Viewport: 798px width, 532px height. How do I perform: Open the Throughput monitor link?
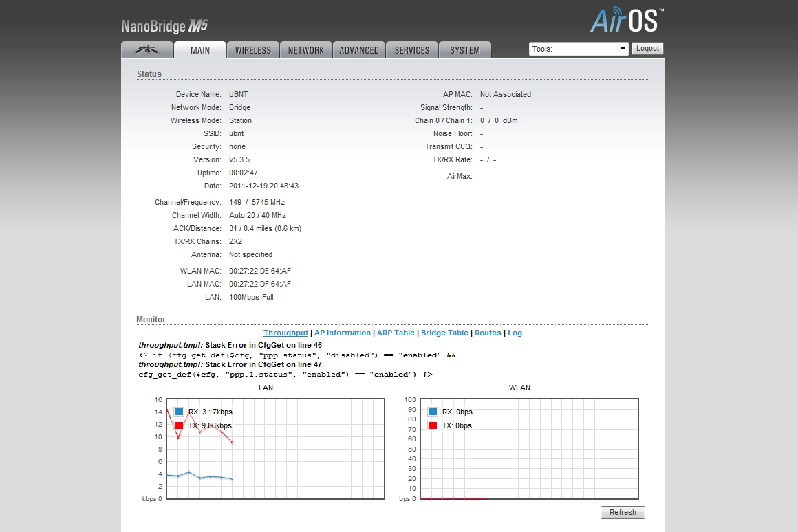(285, 333)
